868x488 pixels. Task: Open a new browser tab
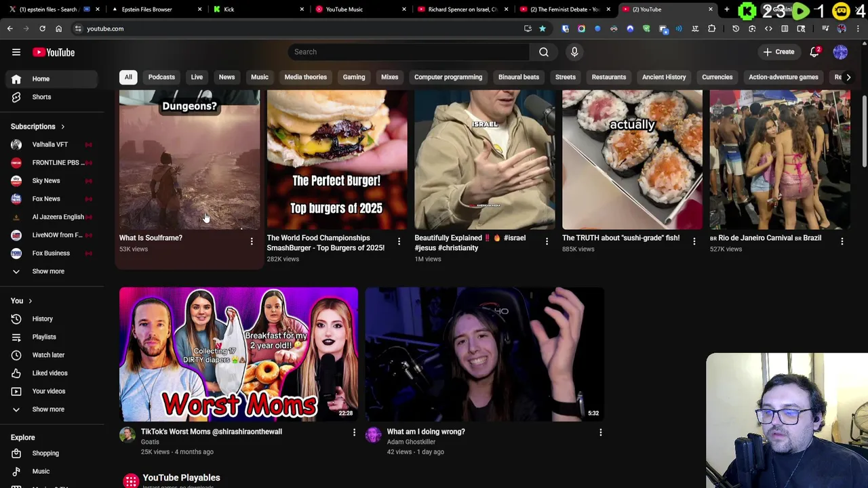pos(726,9)
